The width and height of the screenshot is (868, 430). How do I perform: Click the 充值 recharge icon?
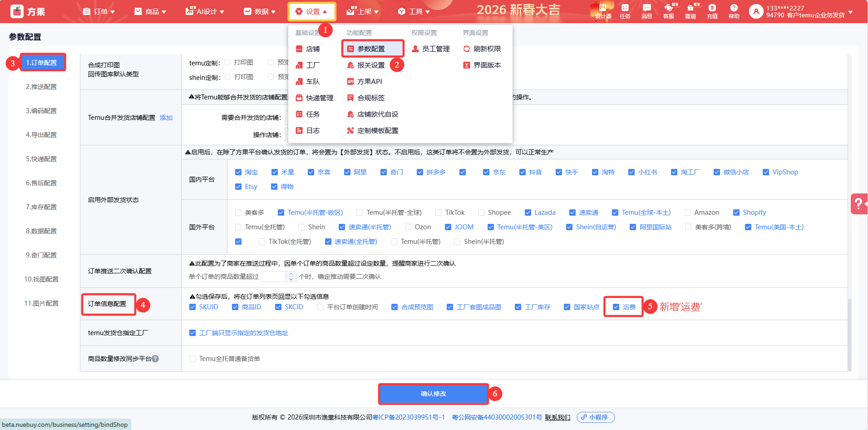[x=712, y=11]
